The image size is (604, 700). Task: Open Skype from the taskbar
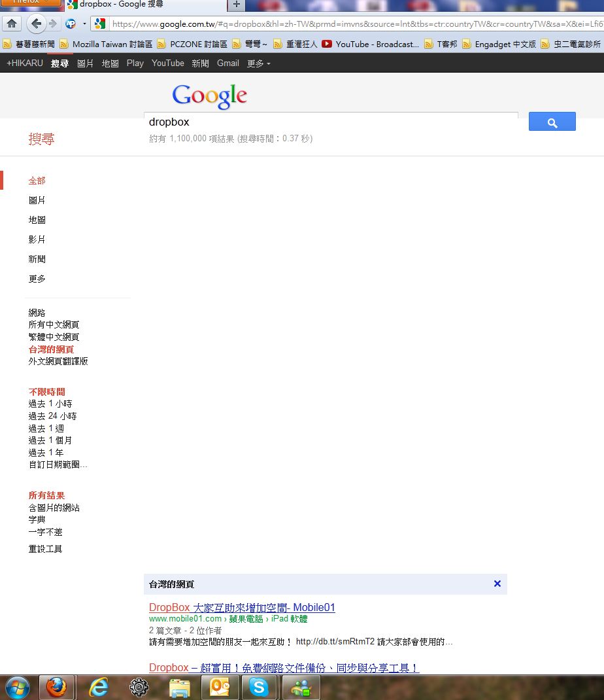click(x=258, y=688)
